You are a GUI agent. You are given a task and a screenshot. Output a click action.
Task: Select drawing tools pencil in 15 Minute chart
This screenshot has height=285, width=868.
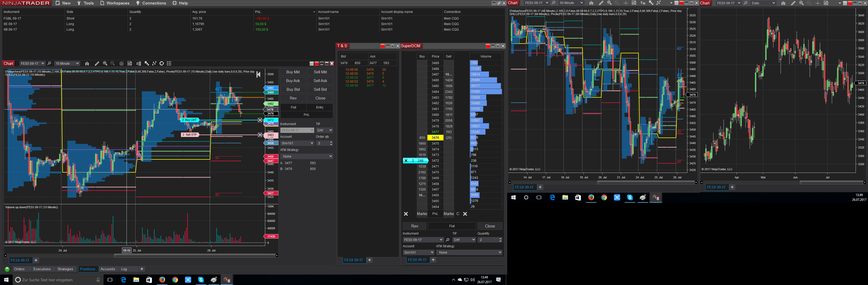coord(97,64)
